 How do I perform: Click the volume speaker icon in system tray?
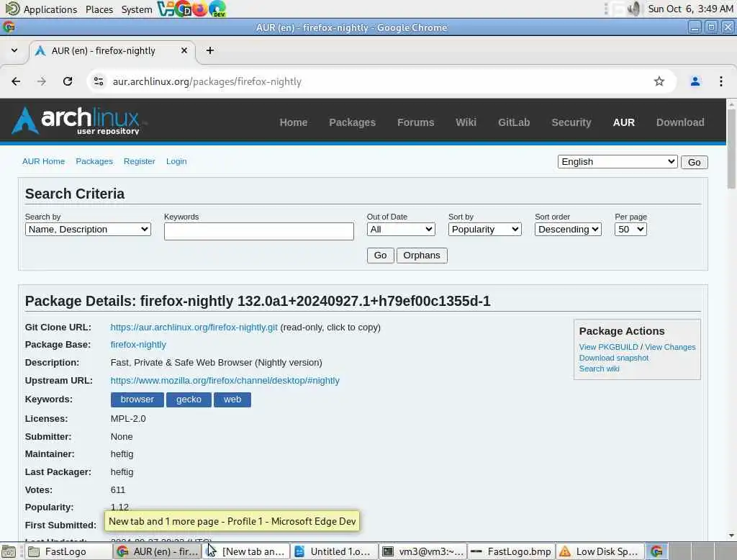click(x=633, y=9)
